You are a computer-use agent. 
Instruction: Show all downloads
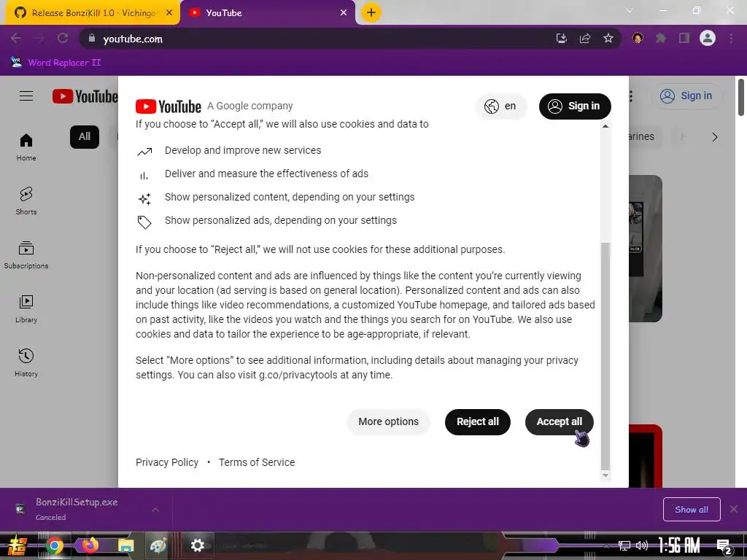click(x=692, y=510)
